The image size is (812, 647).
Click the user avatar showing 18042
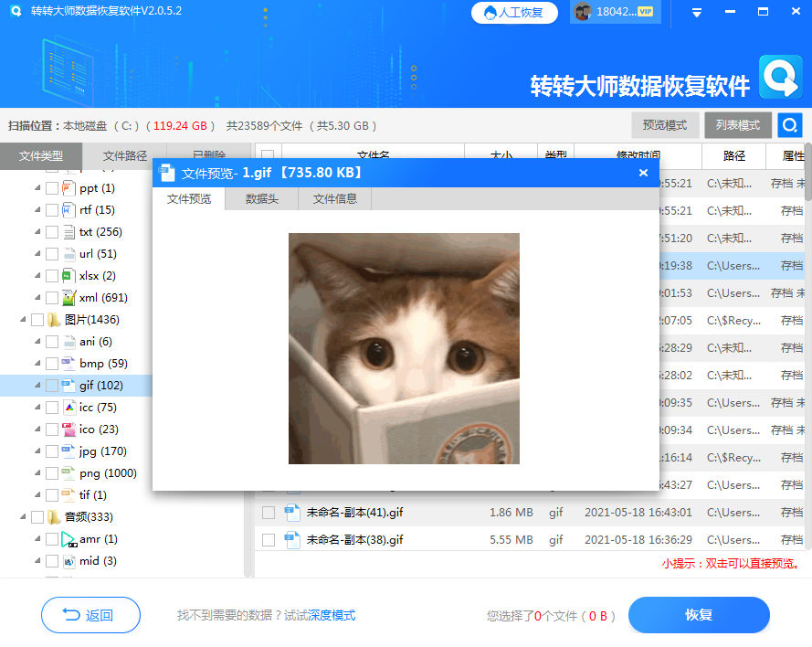tap(585, 14)
